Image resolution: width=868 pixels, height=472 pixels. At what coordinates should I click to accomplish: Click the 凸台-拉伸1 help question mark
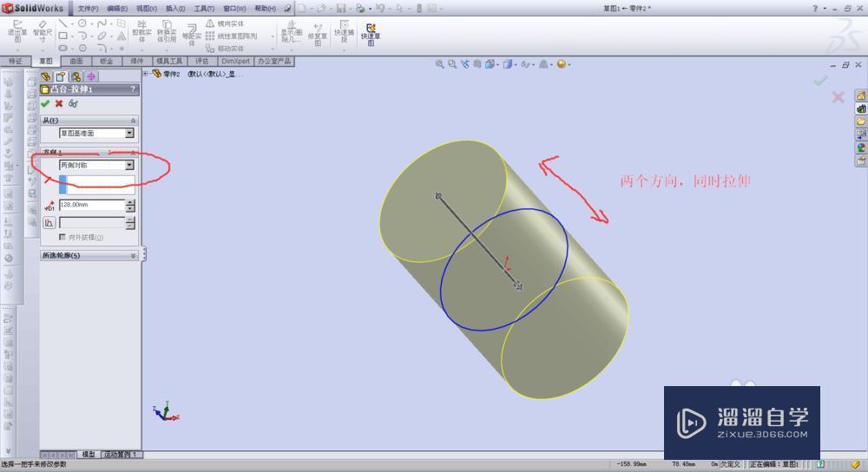pyautogui.click(x=133, y=88)
